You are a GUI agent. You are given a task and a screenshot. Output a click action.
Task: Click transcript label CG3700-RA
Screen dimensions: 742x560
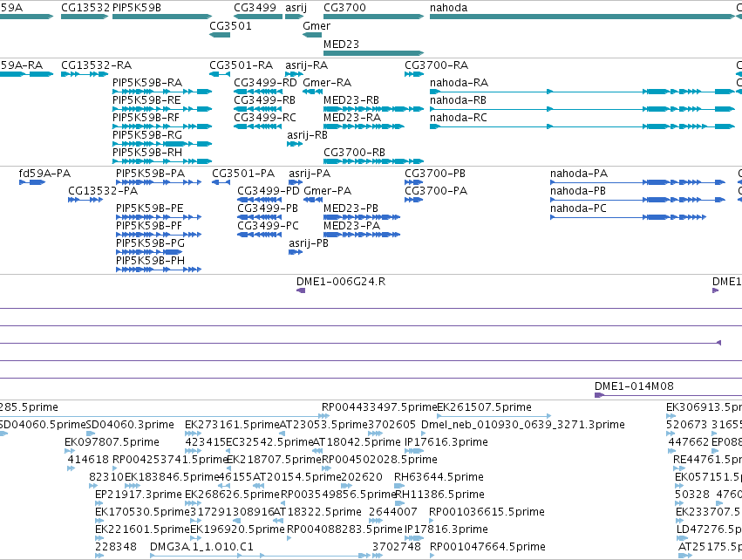[436, 65]
